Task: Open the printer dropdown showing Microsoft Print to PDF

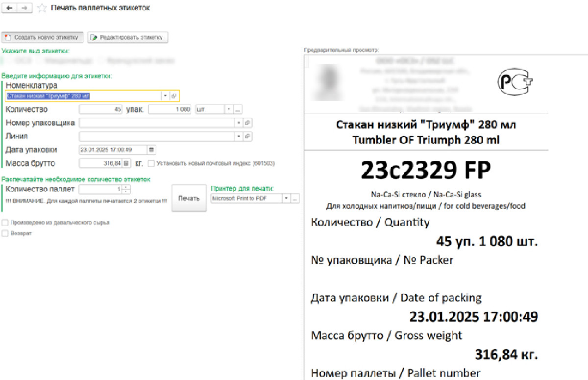Action: click(286, 199)
